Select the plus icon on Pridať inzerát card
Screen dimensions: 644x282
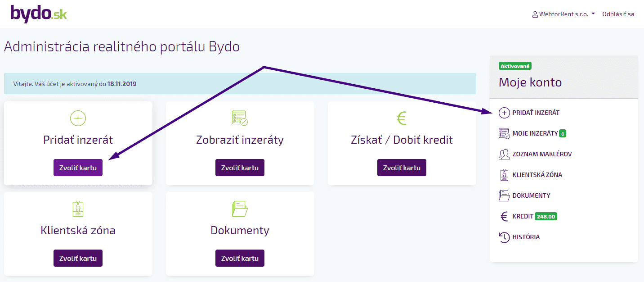click(x=78, y=118)
